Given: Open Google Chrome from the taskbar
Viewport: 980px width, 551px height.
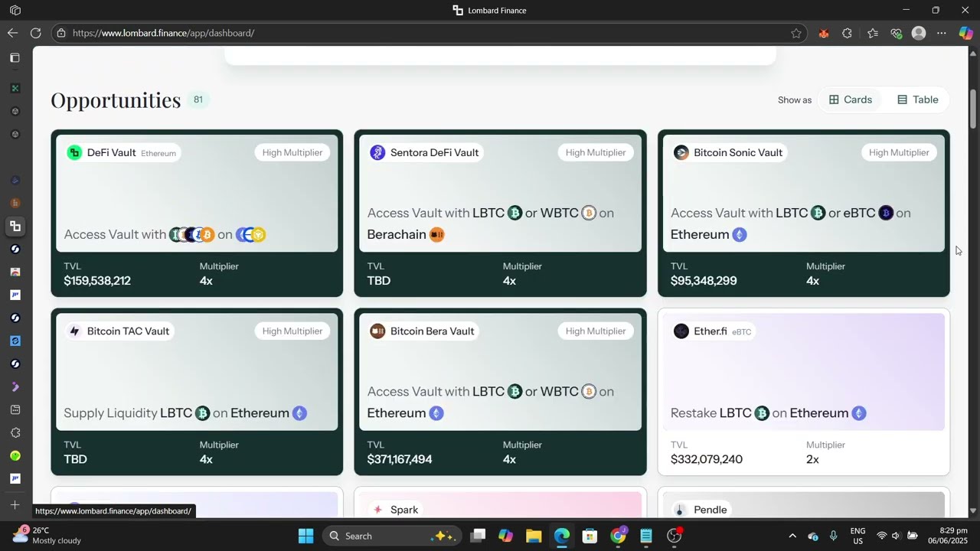Looking at the screenshot, I should 618,536.
